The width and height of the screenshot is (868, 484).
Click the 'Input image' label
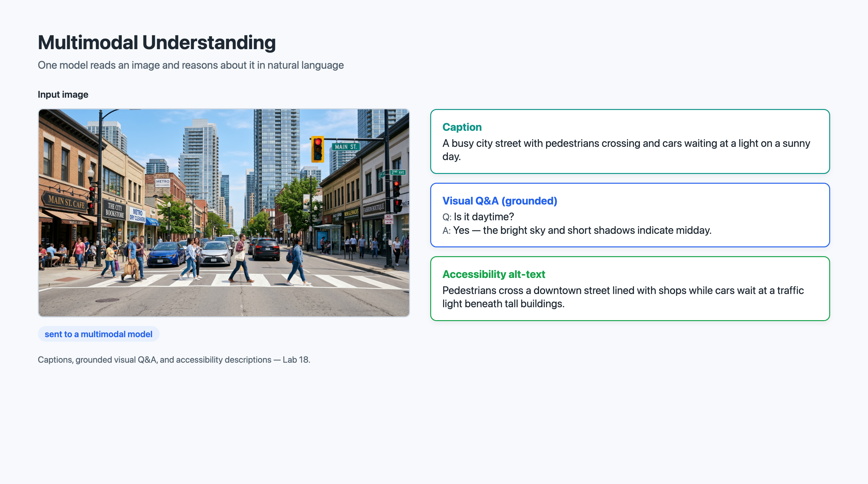pos(63,94)
